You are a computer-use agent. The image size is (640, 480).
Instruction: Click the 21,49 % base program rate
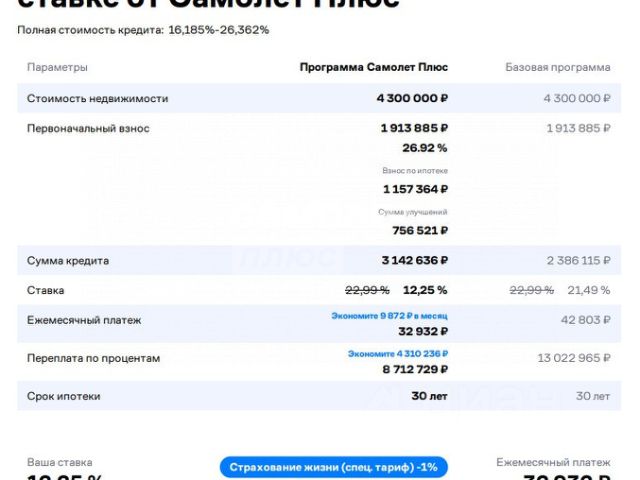pos(589,290)
